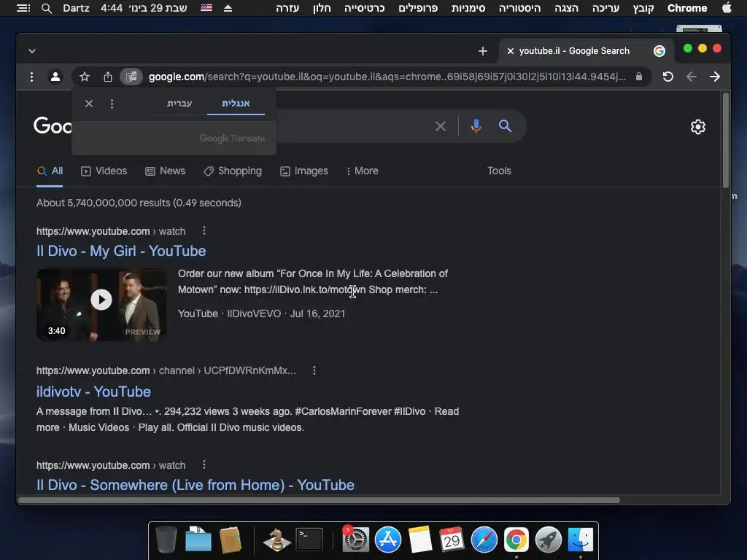Click the 'Jul 16, 2021' date text
Screen dimensions: 747x560
pyautogui.click(x=318, y=314)
